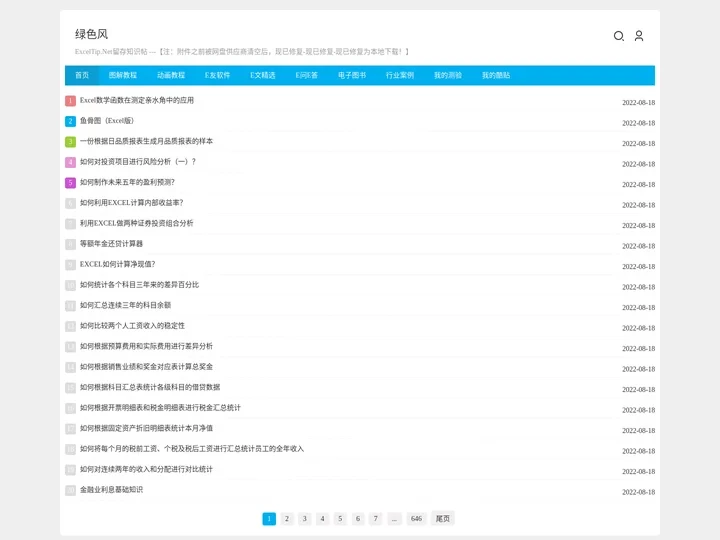This screenshot has height=540, width=720.
Task: Open article 金融业利息基础知识
Action: click(111, 490)
